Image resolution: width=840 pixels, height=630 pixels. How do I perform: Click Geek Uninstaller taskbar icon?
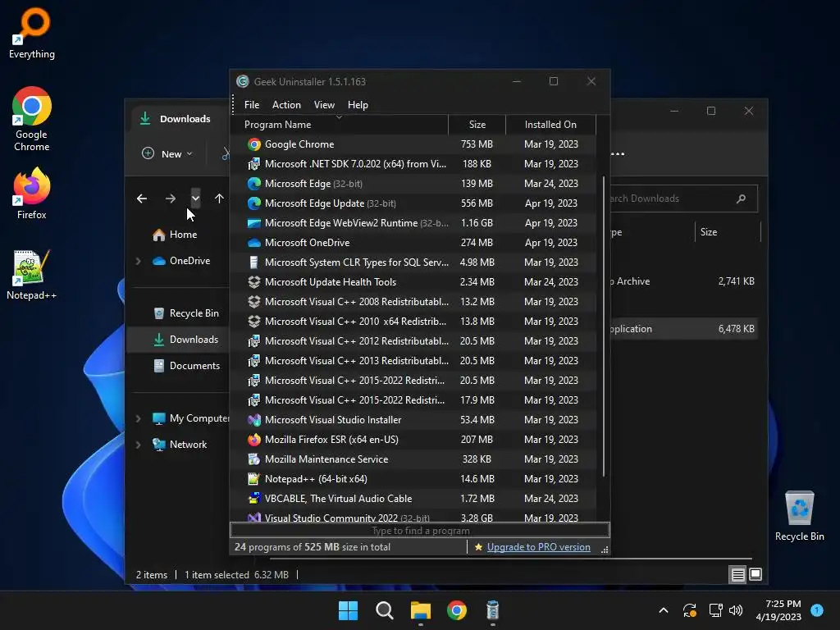492,610
